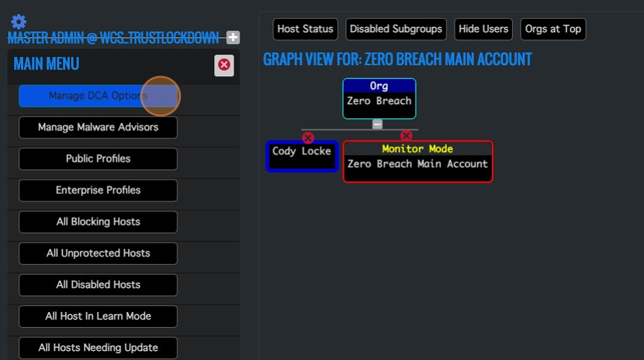Screen dimensions: 644x360
Task: View All Disabled Hosts
Action: [98, 284]
